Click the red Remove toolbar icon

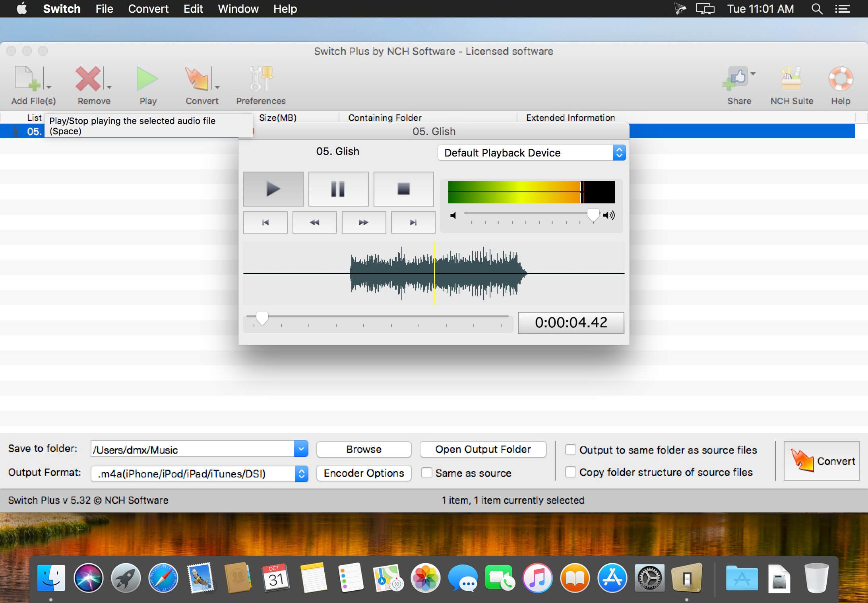click(88, 79)
